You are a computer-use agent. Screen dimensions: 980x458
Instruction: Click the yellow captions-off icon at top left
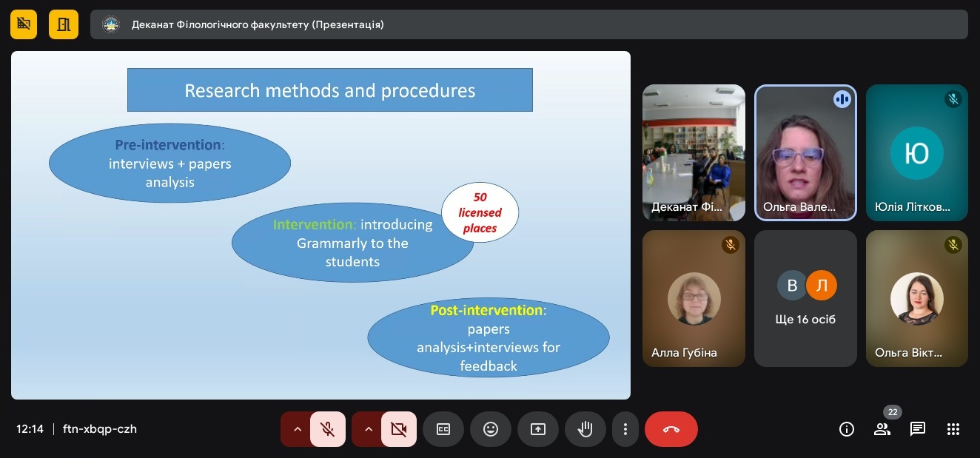pyautogui.click(x=24, y=24)
